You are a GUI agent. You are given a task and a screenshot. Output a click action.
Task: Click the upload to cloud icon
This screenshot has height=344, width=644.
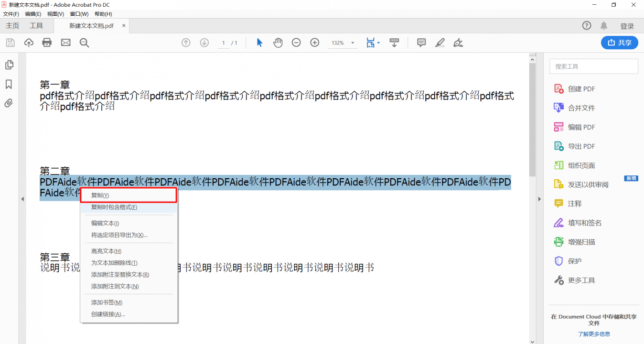point(29,43)
